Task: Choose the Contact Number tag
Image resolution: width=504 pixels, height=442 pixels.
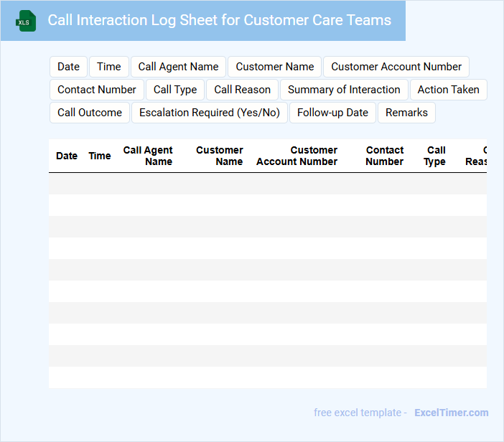Action: (97, 90)
